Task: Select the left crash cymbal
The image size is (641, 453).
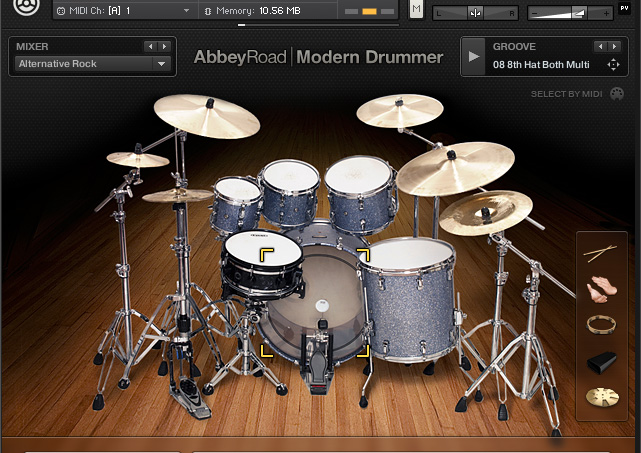Action: point(207,116)
